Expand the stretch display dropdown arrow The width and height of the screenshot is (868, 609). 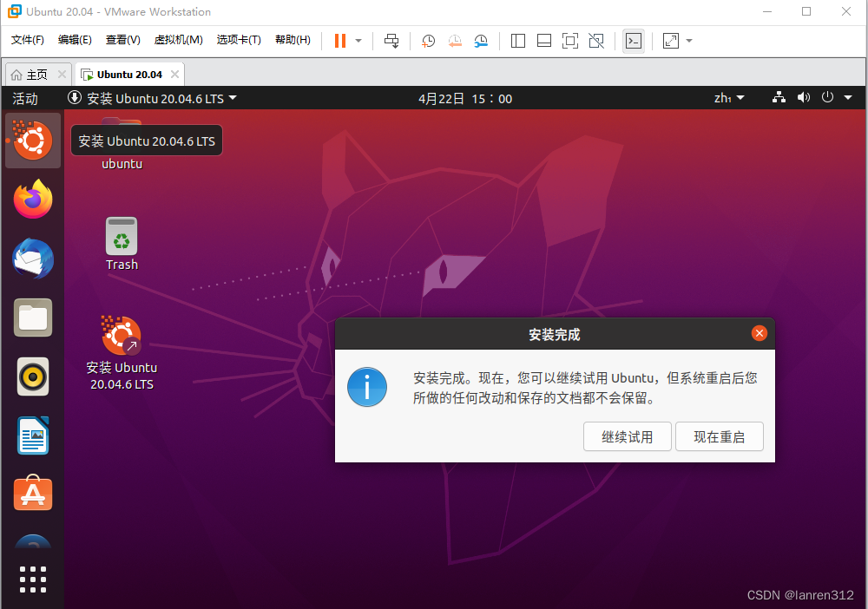coord(688,41)
